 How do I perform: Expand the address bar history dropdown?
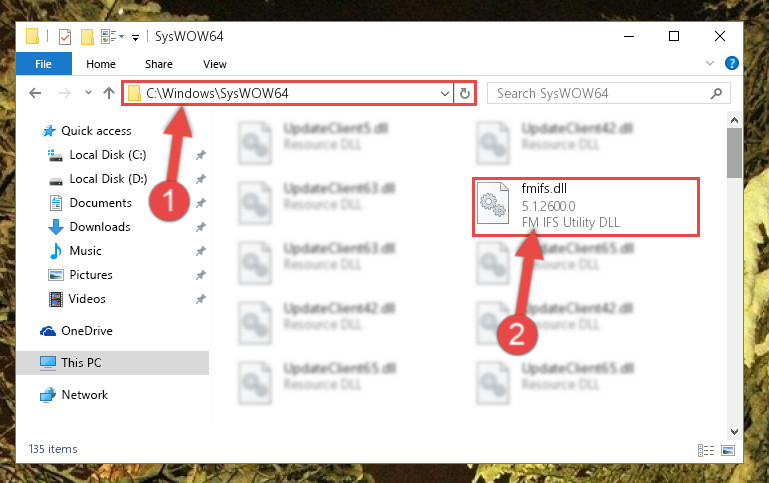(445, 94)
